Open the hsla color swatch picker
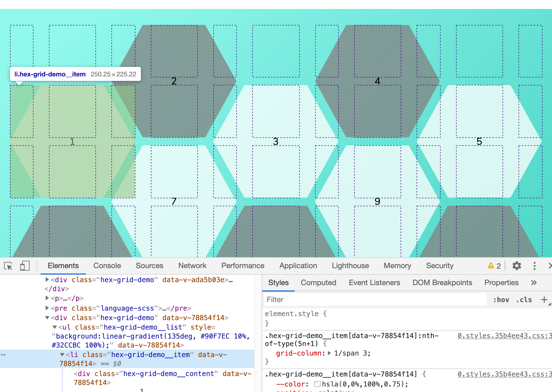Screen dimensions: 552x392 317,384
